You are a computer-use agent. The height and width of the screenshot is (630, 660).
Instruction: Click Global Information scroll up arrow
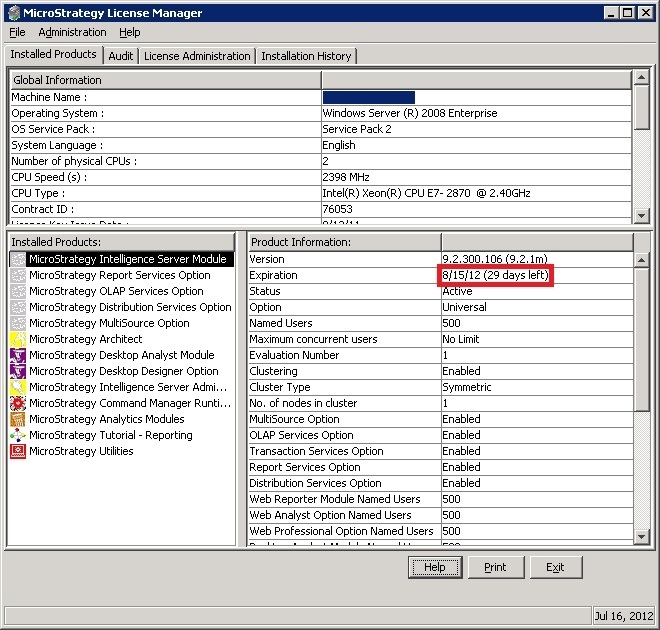(641, 77)
